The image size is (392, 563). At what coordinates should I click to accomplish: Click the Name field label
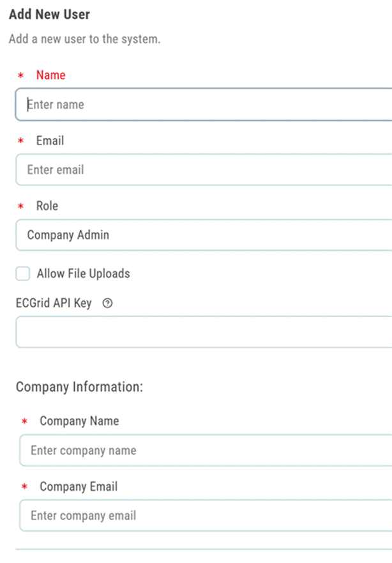[x=50, y=75]
